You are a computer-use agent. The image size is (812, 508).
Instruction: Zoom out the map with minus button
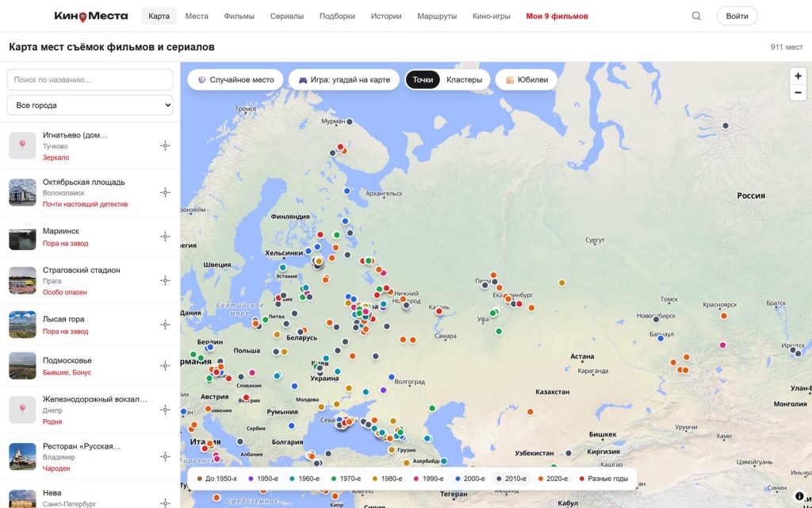[x=798, y=93]
